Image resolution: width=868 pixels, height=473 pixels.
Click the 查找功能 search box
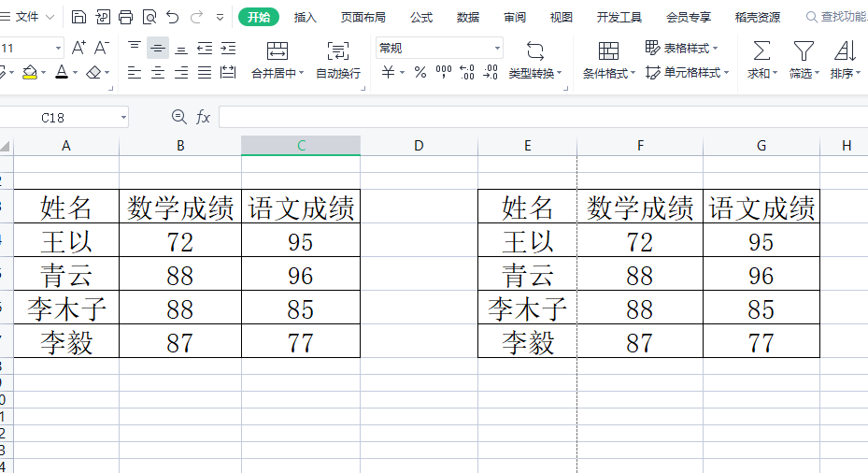point(836,17)
